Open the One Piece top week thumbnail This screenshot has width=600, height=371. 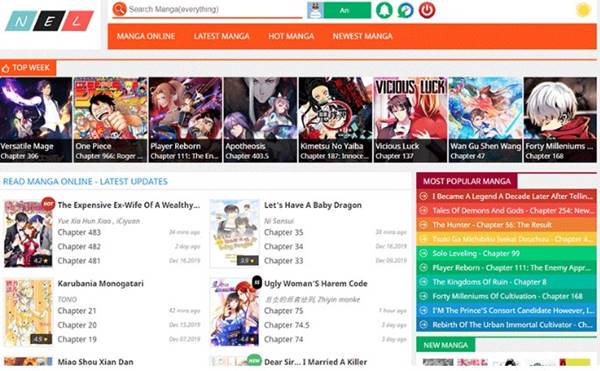click(x=110, y=120)
